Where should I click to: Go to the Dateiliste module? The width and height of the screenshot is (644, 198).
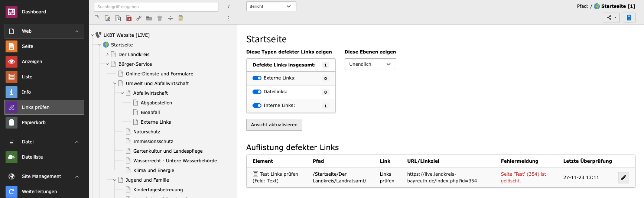(x=32, y=157)
